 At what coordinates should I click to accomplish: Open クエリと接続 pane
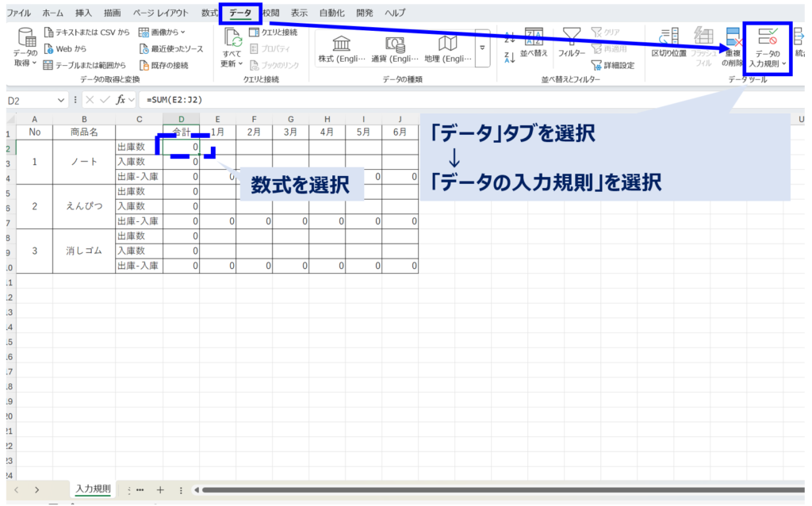(x=273, y=32)
